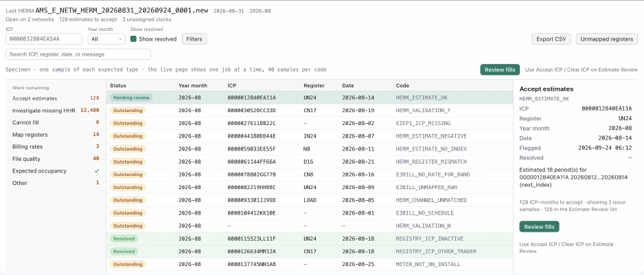644x275 pixels.
Task: Select Cannot fill category
Action: tap(56, 122)
